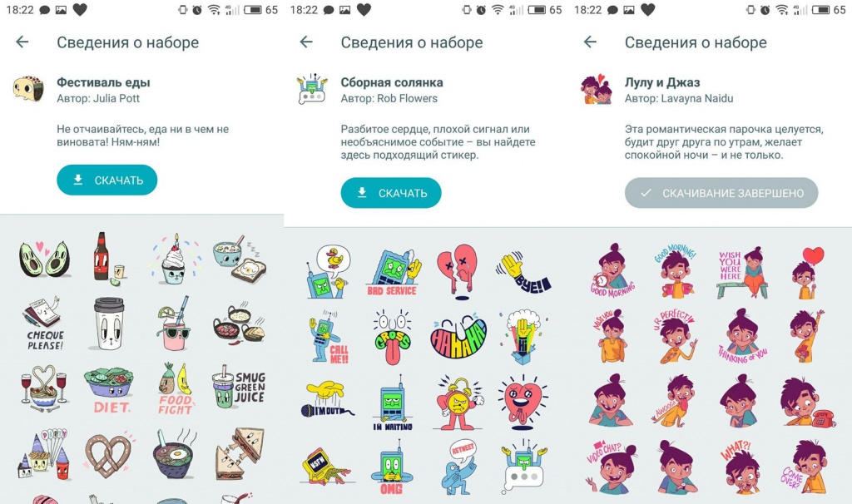Pick the DIET salad bowl sticker

click(111, 390)
